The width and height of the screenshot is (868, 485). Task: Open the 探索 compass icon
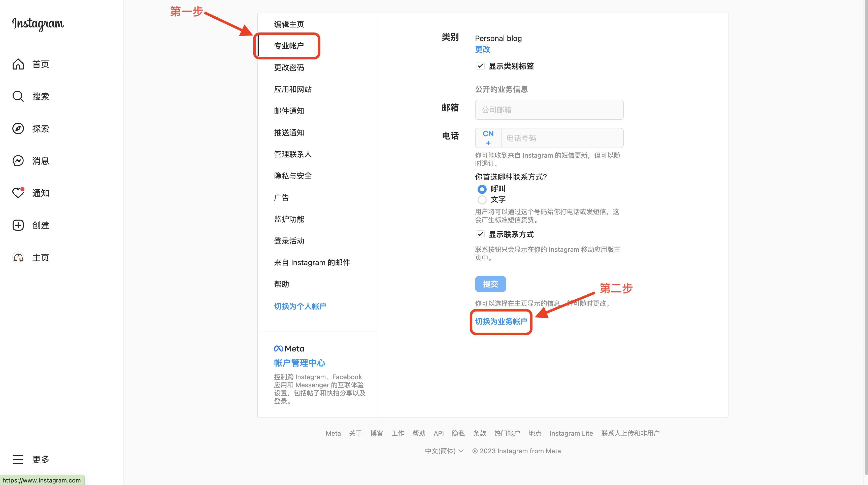point(18,128)
